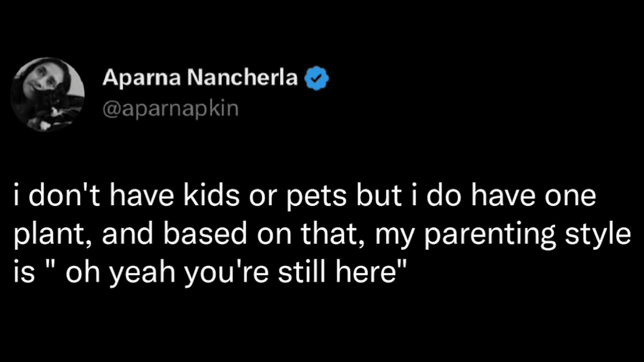Screen dimensions: 644x362
Task: Click the word "based" in the tweet
Action: [205, 234]
